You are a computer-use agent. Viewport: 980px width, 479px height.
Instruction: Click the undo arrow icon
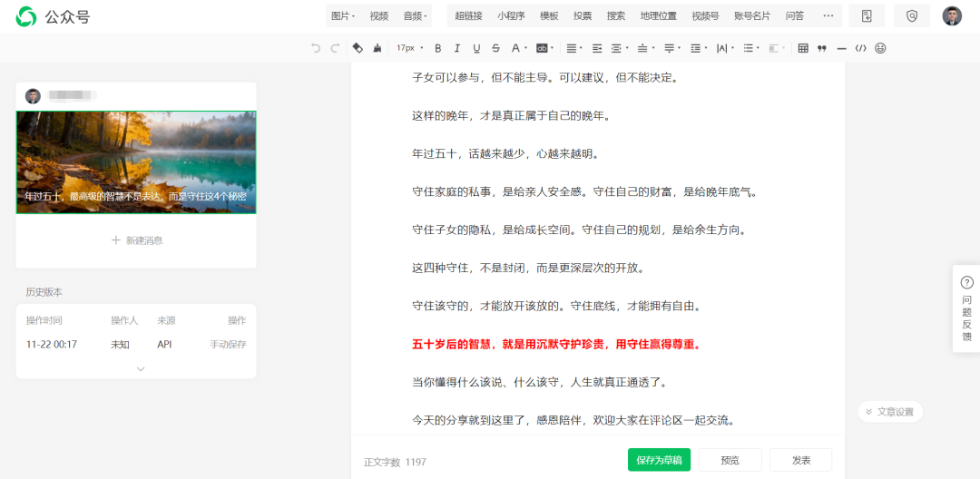point(316,48)
